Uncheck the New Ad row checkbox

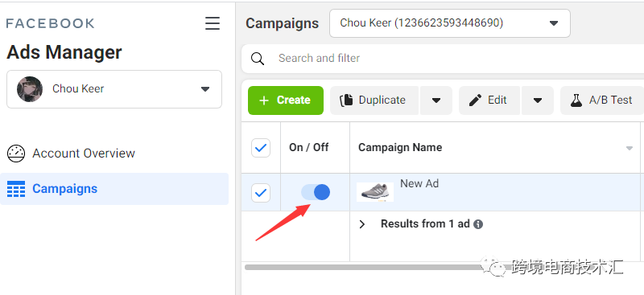point(261,192)
